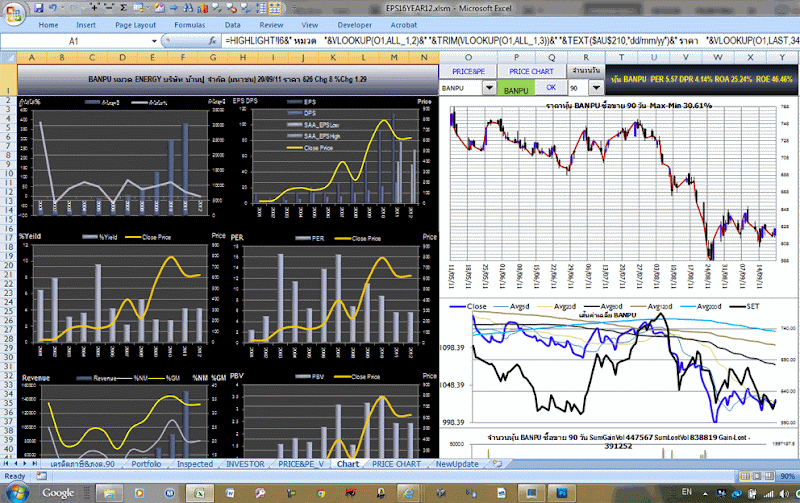Go to last sheet tab navigation arrow
This screenshot has width=800, height=503.
(34, 464)
